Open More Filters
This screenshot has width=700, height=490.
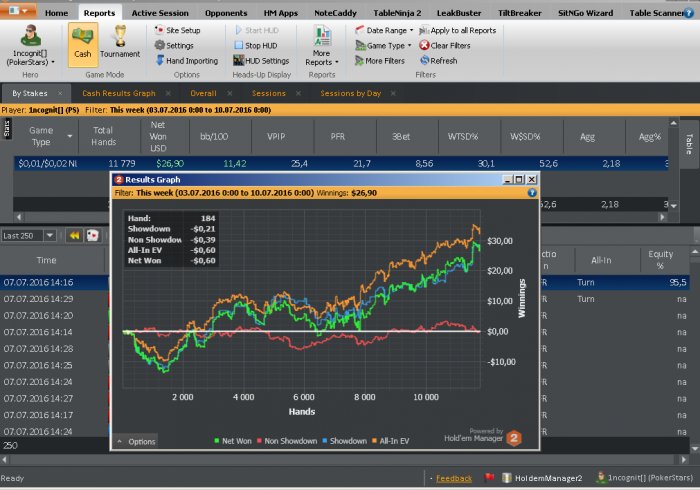tap(379, 61)
